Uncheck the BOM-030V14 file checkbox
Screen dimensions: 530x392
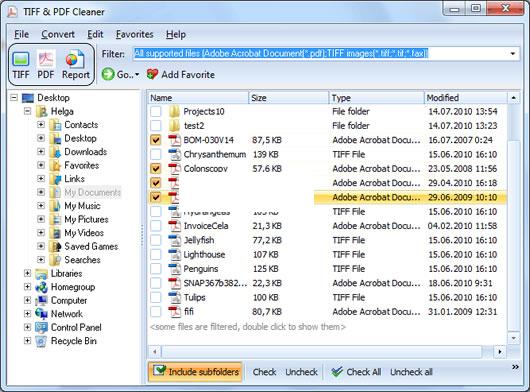(x=155, y=140)
